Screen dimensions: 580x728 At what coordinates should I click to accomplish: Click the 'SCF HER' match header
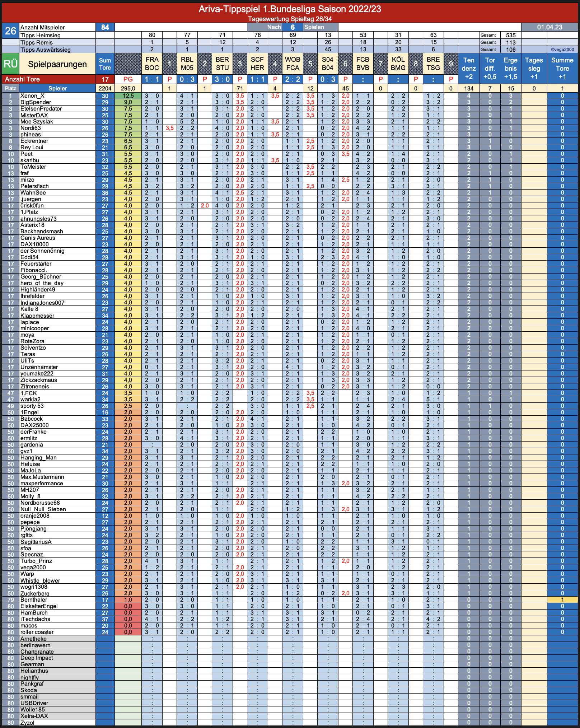point(257,64)
